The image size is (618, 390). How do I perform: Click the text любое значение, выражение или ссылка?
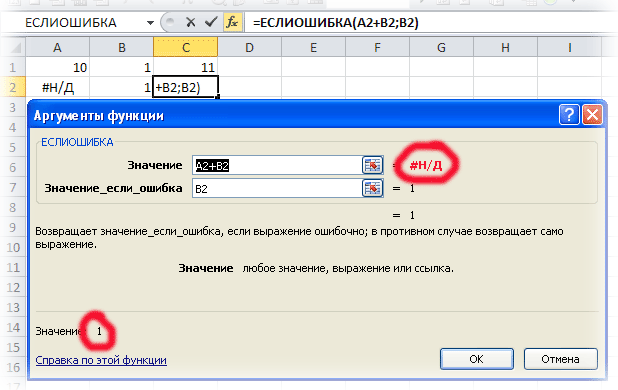point(348,268)
